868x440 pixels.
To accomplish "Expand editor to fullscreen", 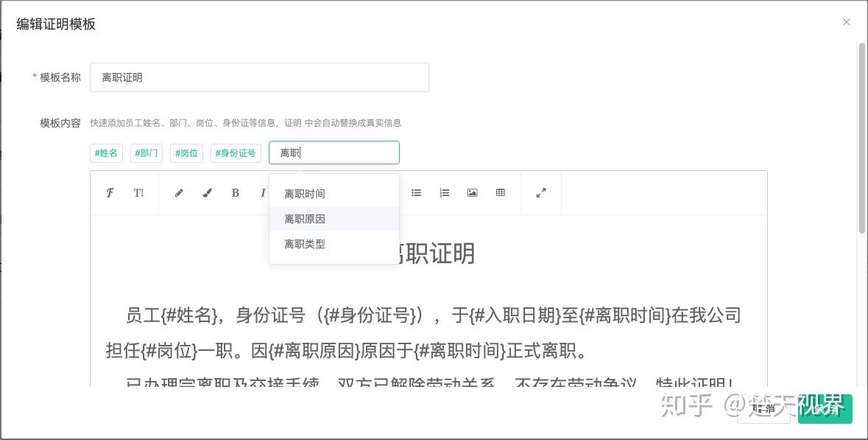I will coord(541,193).
